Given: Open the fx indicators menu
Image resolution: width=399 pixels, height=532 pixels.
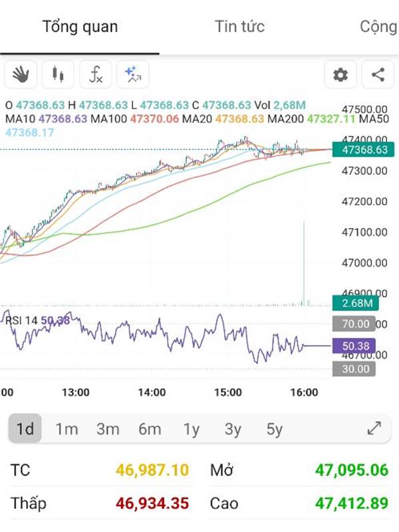Looking at the screenshot, I should pos(96,74).
